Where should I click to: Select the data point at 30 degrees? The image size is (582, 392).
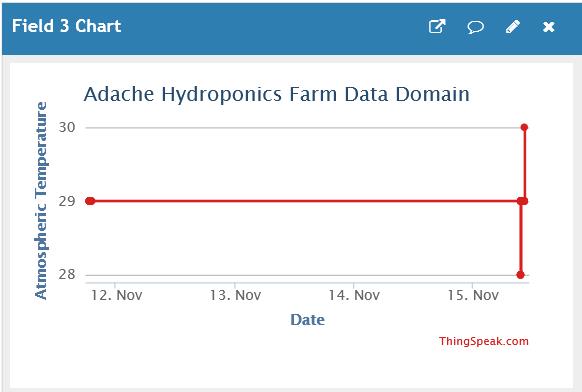(x=524, y=127)
